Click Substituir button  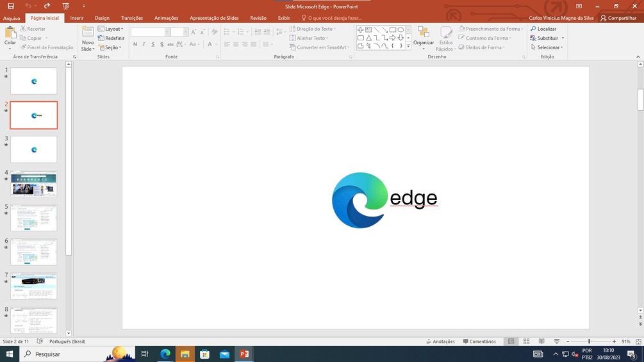544,38
